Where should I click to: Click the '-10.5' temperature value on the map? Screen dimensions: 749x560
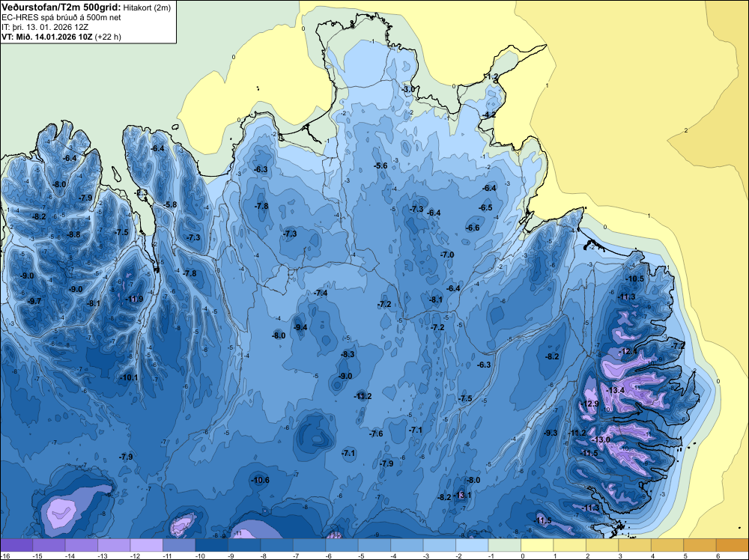point(635,279)
